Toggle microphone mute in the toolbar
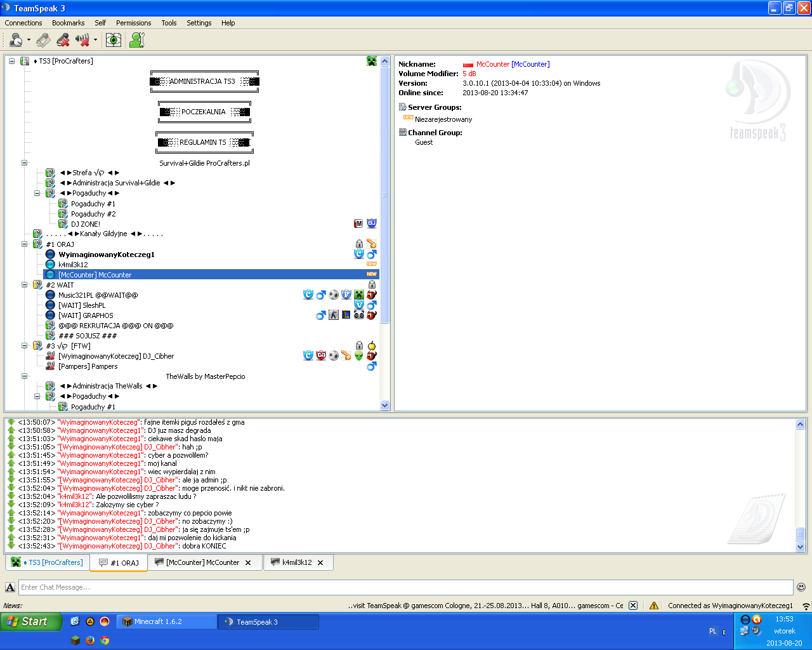The image size is (812, 650). 63,40
